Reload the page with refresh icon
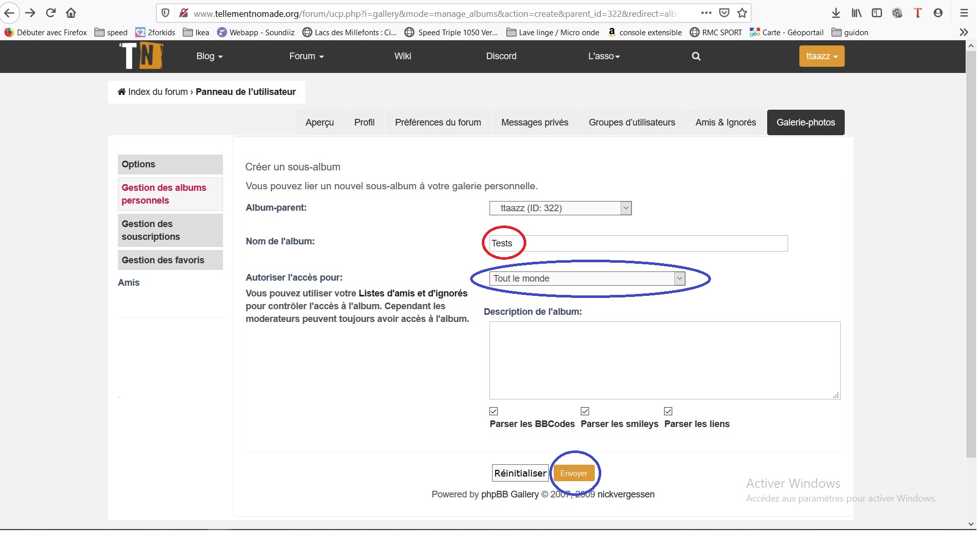The height and width of the screenshot is (551, 980). [x=51, y=13]
